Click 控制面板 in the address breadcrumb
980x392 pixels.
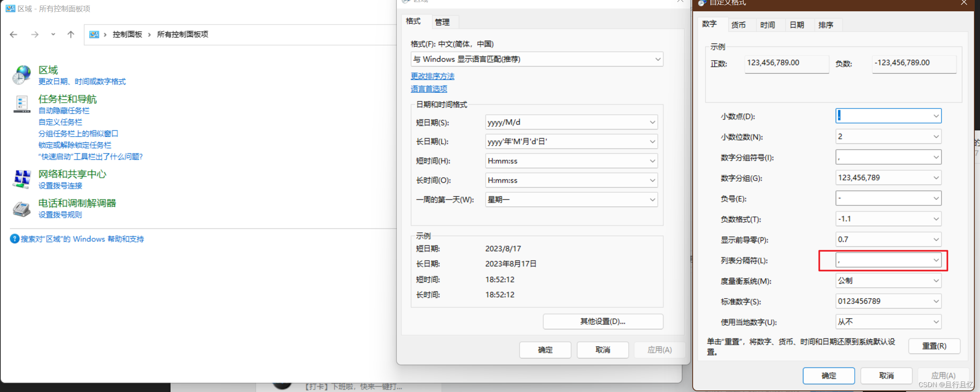click(x=127, y=35)
